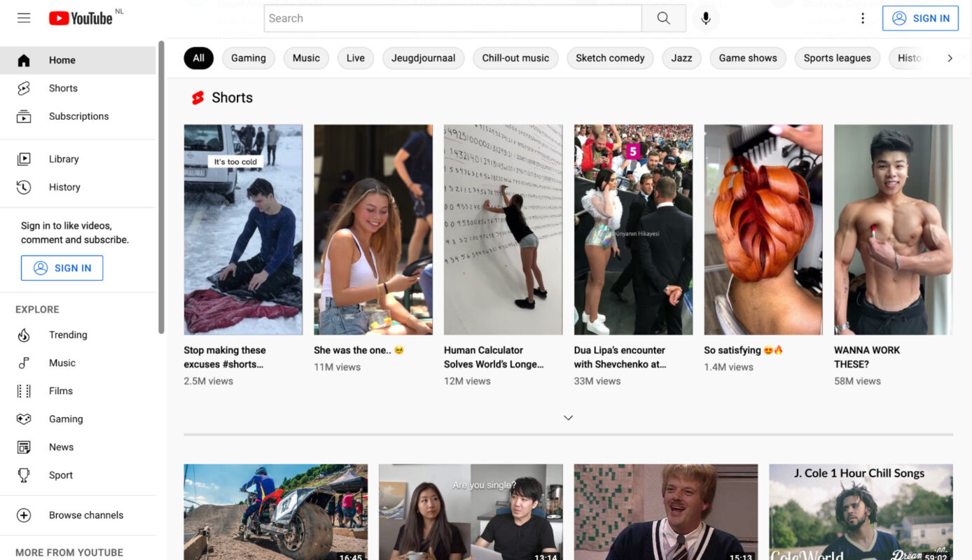Viewport: 972px width, 560px height.
Task: Open the Sketch comedy filter tab
Action: pos(610,58)
